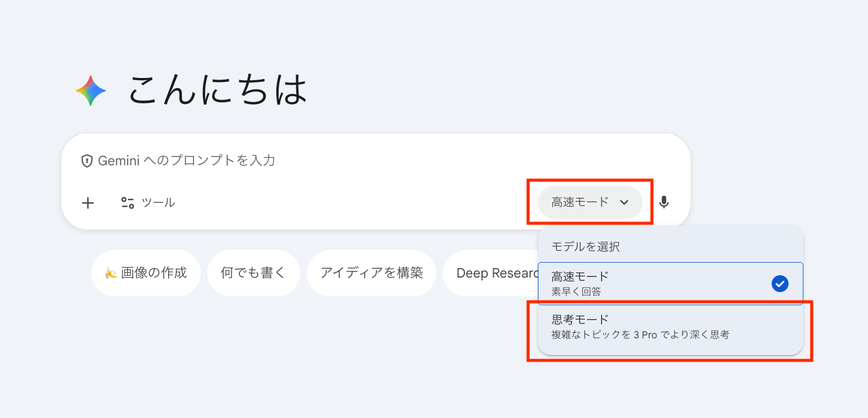Click the アイディアを構築 suggestion chip
Viewport: 868px width, 418px height.
pos(372,273)
